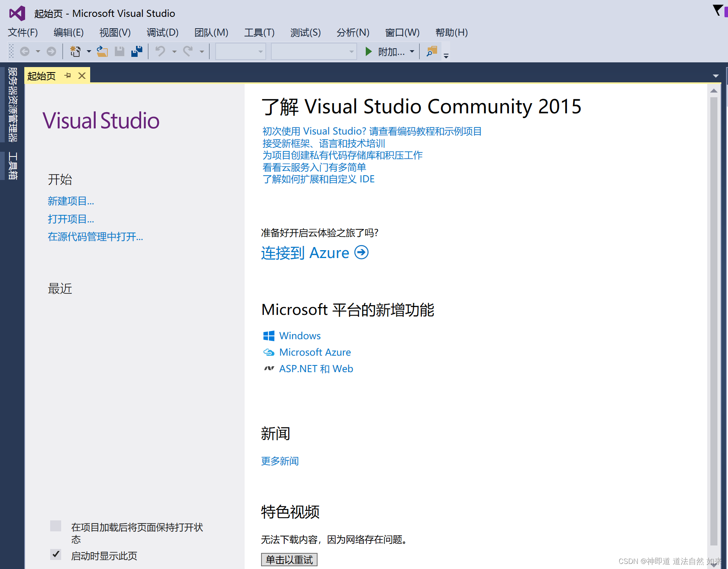
Task: Open the 帮助(H) menu
Action: [x=452, y=33]
